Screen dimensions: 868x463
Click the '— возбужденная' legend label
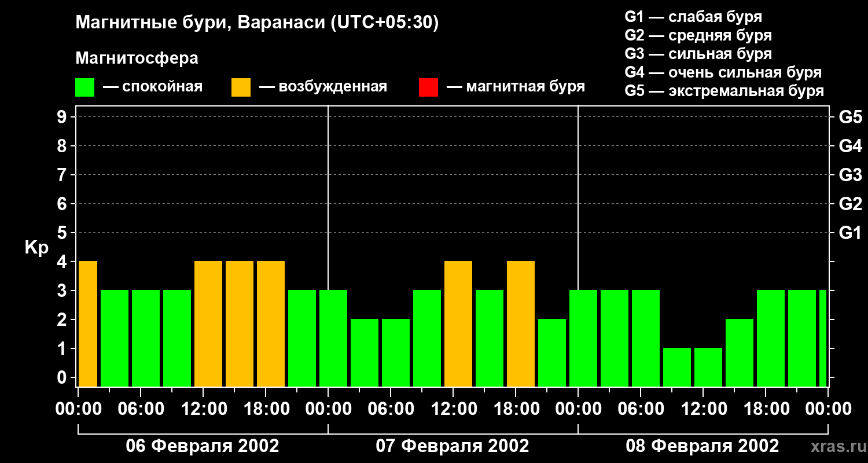(323, 87)
